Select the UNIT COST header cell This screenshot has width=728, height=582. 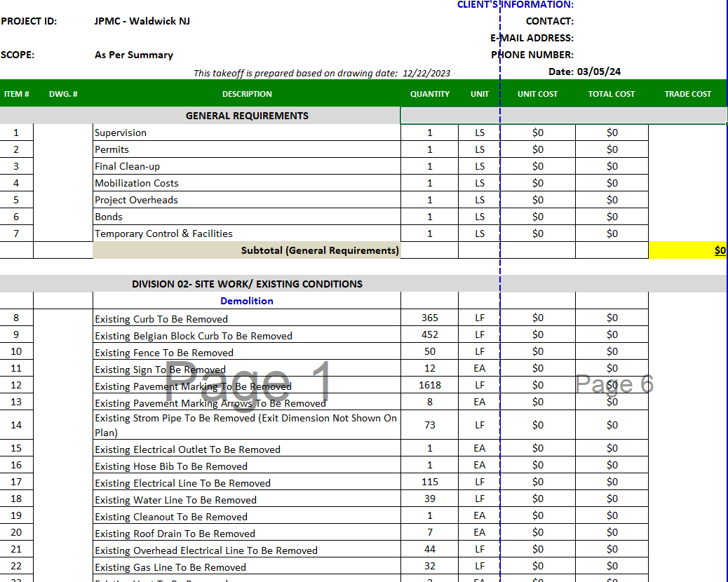point(537,94)
